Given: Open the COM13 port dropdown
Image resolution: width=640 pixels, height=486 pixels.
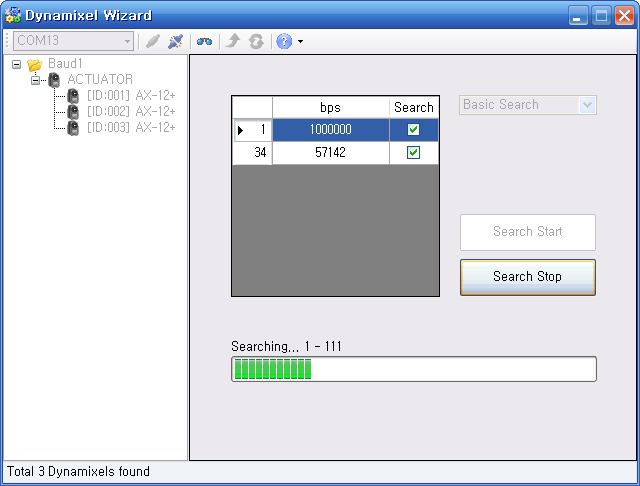Looking at the screenshot, I should [73, 41].
